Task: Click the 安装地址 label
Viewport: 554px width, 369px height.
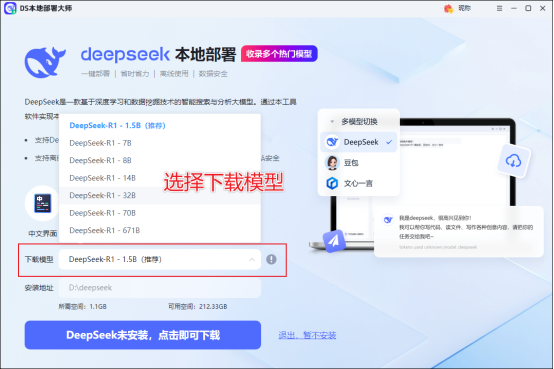Action: coord(39,288)
